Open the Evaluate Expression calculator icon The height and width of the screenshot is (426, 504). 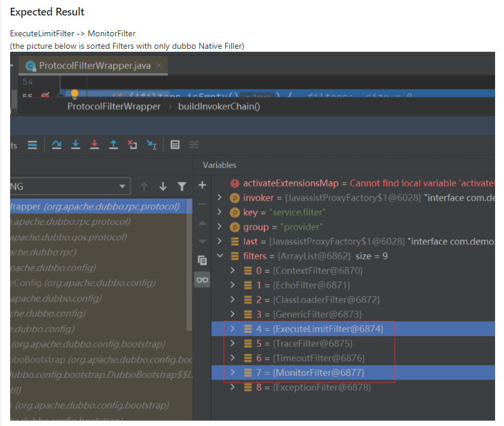(x=175, y=145)
